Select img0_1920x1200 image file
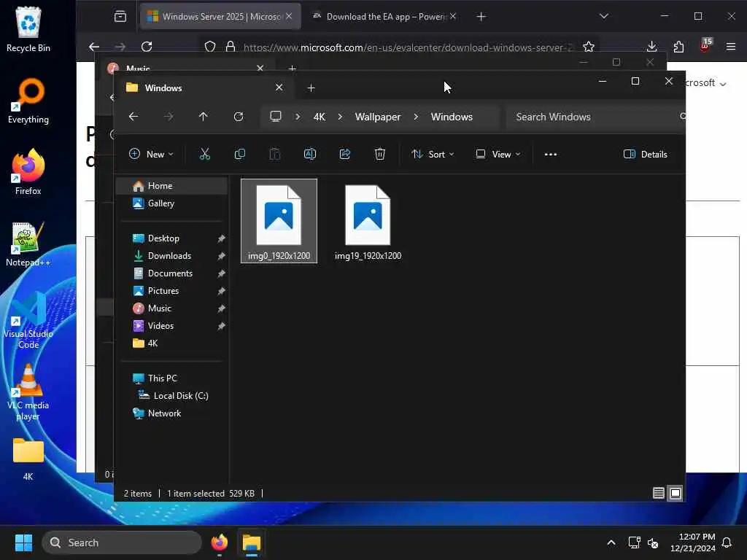 279,221
